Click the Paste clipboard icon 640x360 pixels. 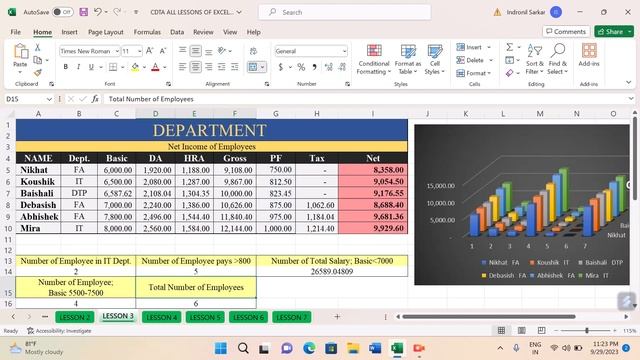coord(20,51)
